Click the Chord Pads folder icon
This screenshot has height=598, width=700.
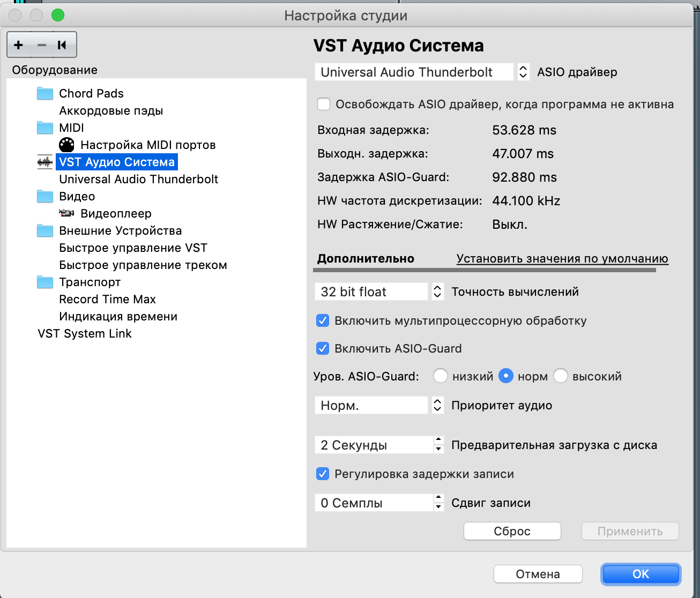pos(45,93)
